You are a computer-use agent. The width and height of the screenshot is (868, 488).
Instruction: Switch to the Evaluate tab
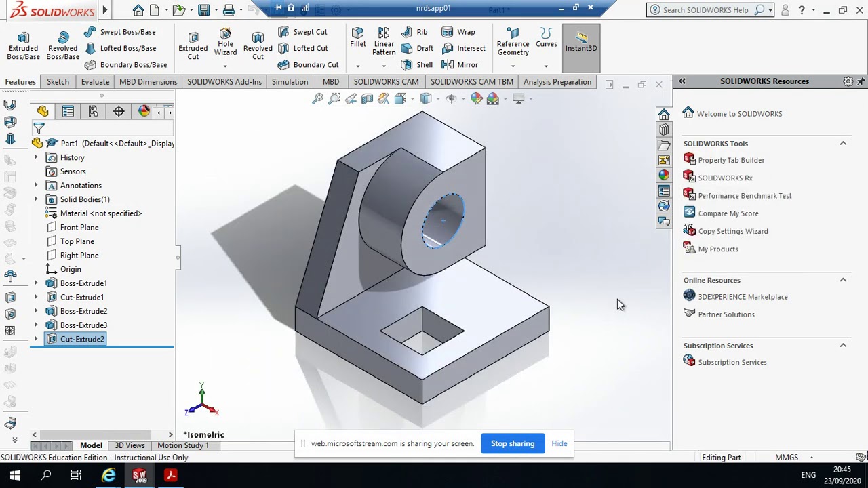coord(95,82)
